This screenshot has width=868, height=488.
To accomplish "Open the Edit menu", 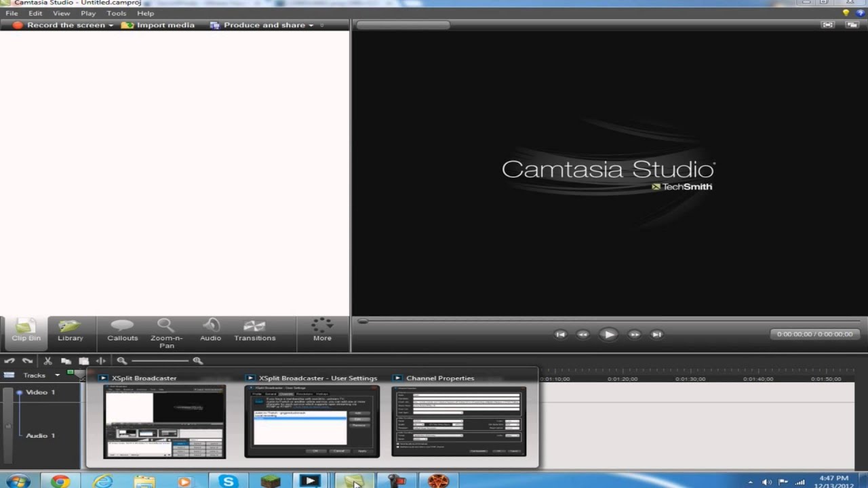I will (35, 13).
